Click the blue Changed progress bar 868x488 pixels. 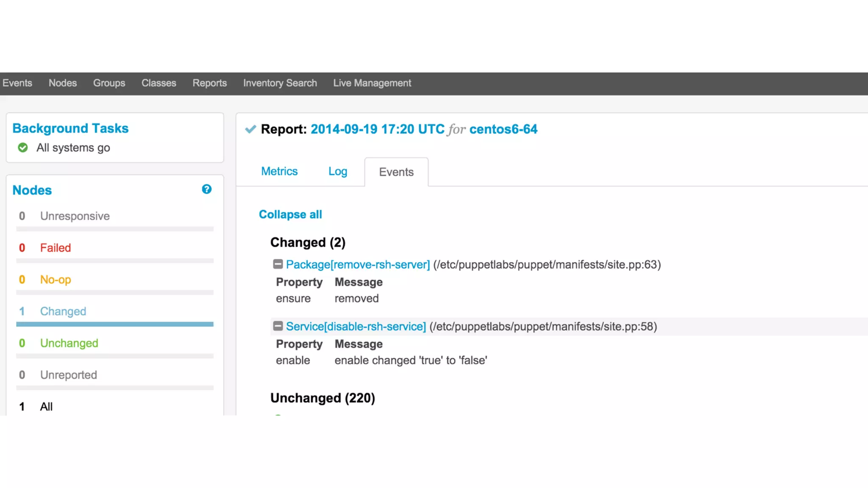[114, 324]
